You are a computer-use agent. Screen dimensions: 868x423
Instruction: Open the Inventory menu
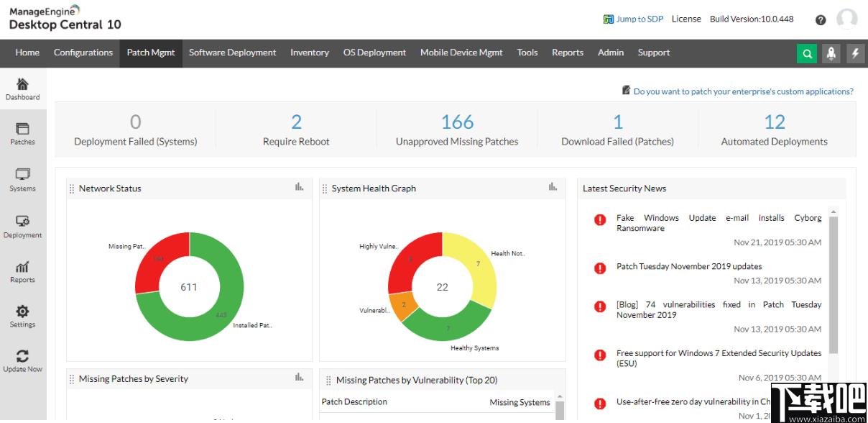pyautogui.click(x=310, y=53)
